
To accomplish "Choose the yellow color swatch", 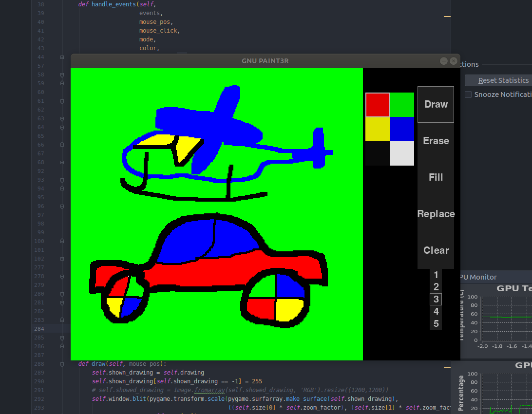I will (377, 129).
